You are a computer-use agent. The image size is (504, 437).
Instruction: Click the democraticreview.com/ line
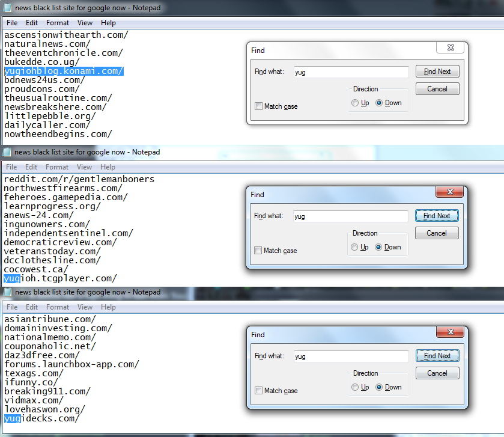coord(60,242)
